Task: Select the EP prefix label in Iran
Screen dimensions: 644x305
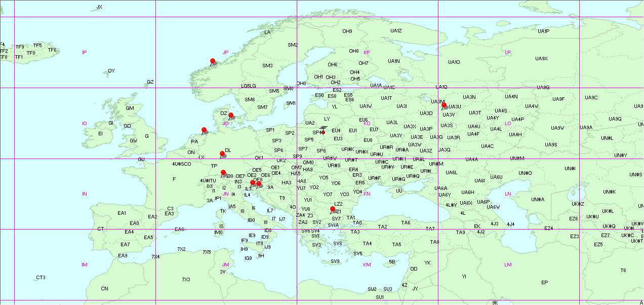Action: point(544,283)
